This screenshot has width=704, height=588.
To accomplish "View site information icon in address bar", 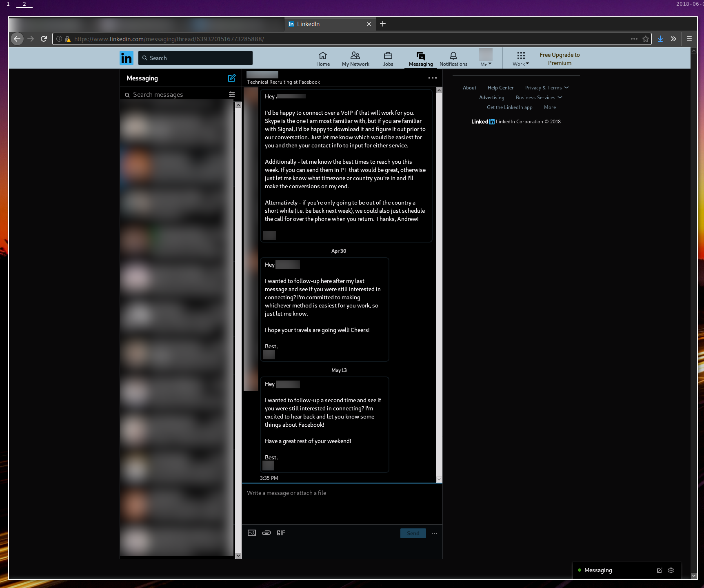I will pos(59,39).
